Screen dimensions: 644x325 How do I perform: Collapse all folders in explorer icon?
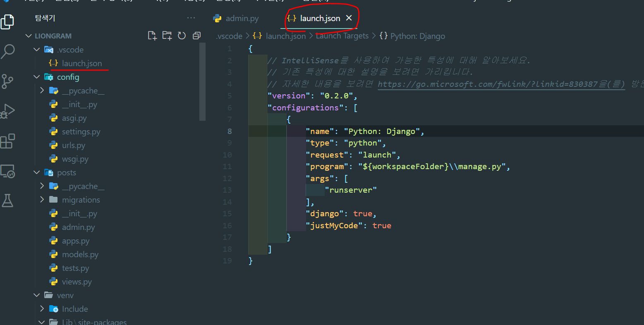[196, 36]
